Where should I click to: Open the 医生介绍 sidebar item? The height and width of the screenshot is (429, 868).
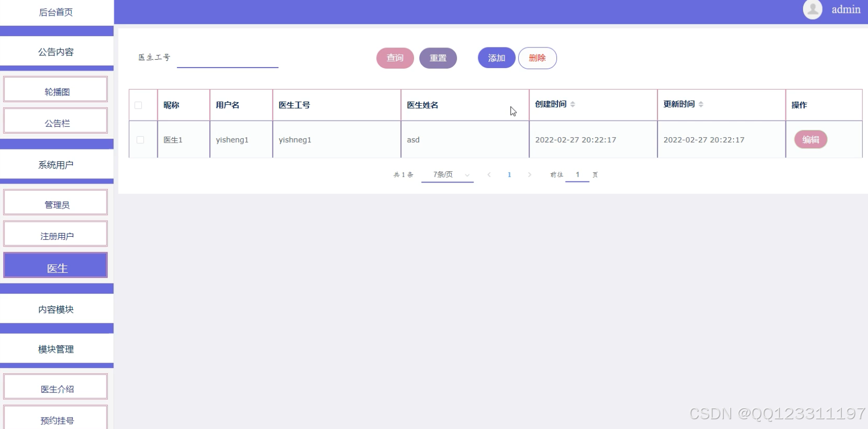56,387
